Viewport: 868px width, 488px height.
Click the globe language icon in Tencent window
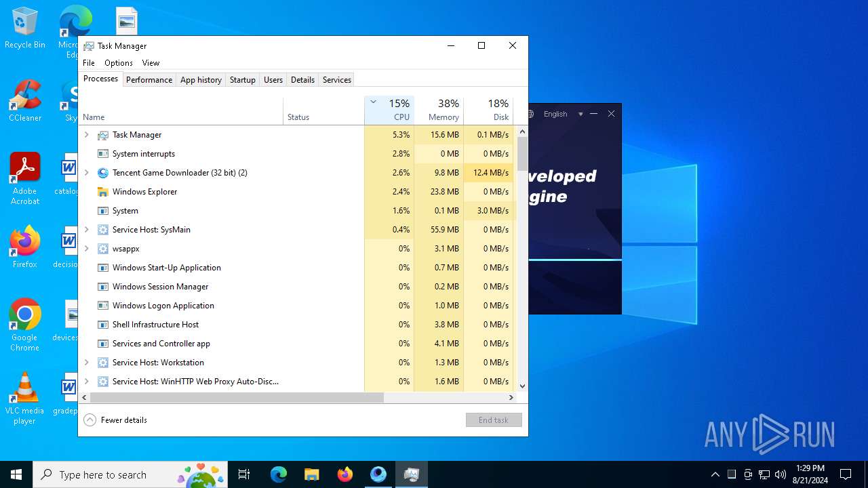pyautogui.click(x=532, y=114)
